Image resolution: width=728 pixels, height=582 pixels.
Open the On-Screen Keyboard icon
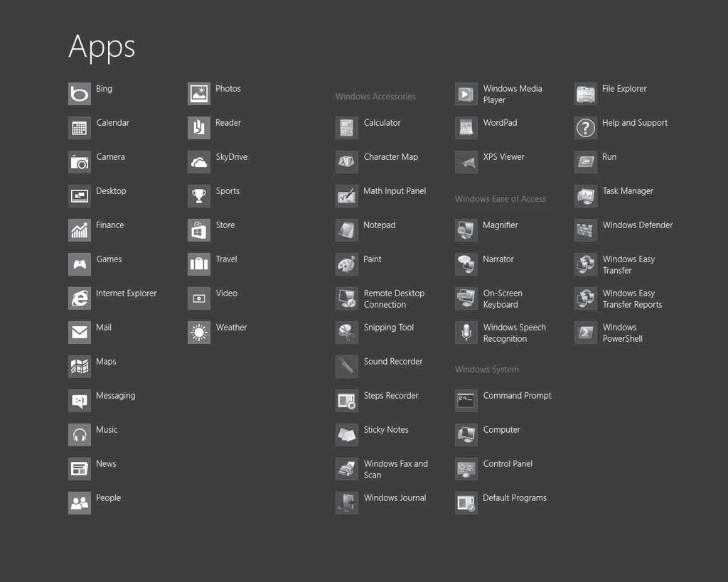coord(466,298)
